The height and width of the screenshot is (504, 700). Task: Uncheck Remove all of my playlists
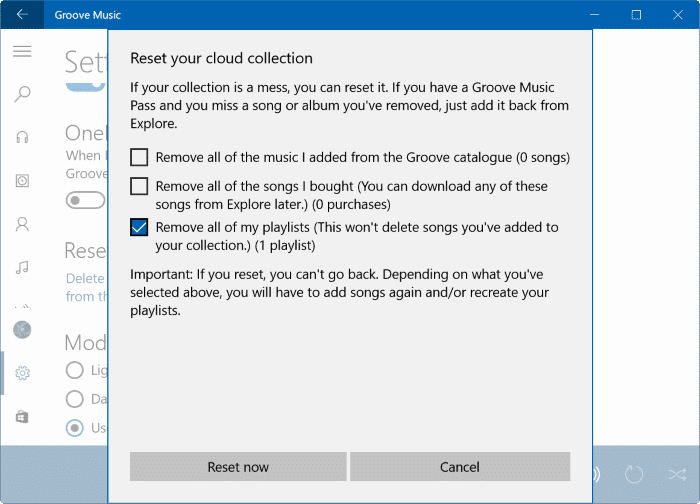139,227
